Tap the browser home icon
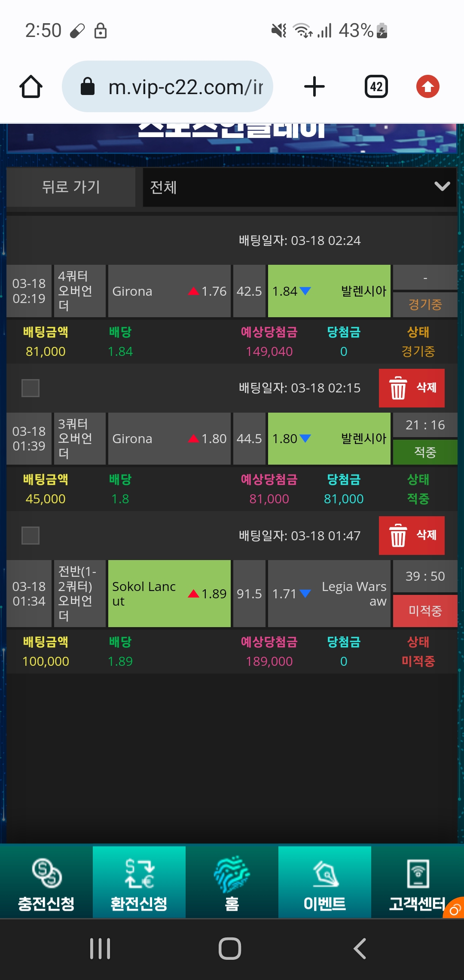This screenshot has width=464, height=980. 31,87
